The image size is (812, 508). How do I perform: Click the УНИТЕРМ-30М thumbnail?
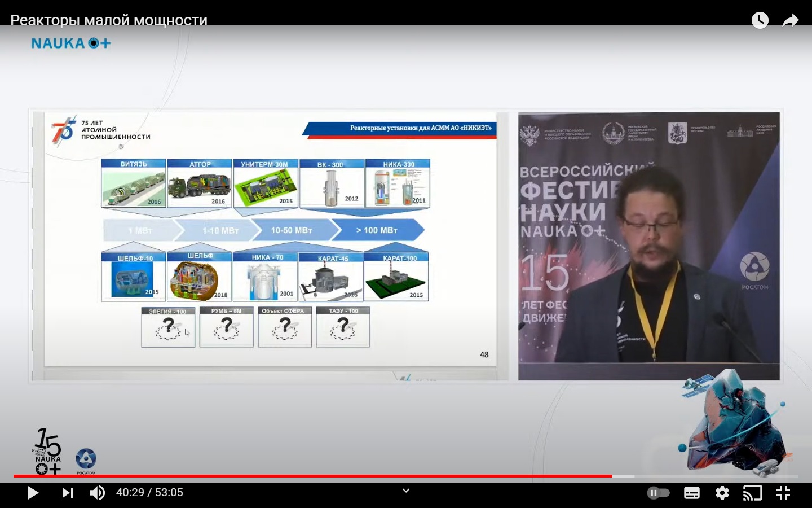(265, 183)
